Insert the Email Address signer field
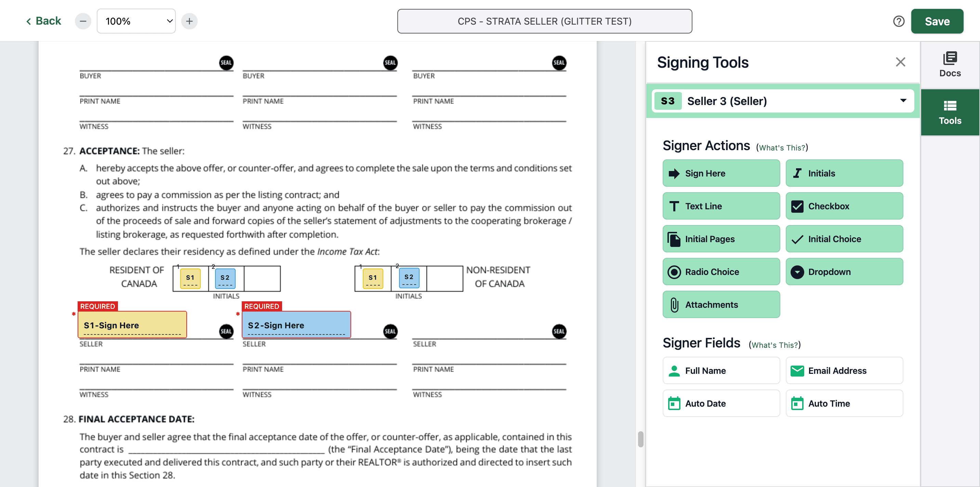Viewport: 980px width, 487px height. pos(844,371)
